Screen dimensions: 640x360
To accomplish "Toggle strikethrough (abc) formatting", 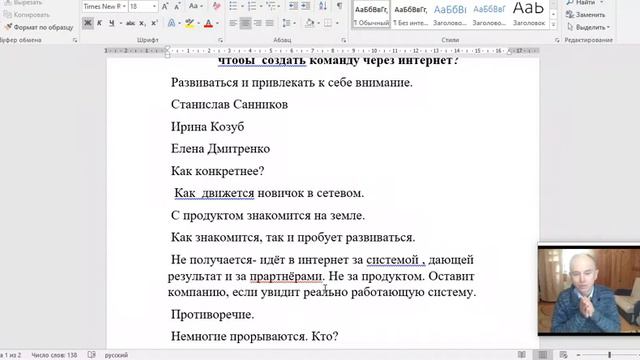I will [x=130, y=23].
